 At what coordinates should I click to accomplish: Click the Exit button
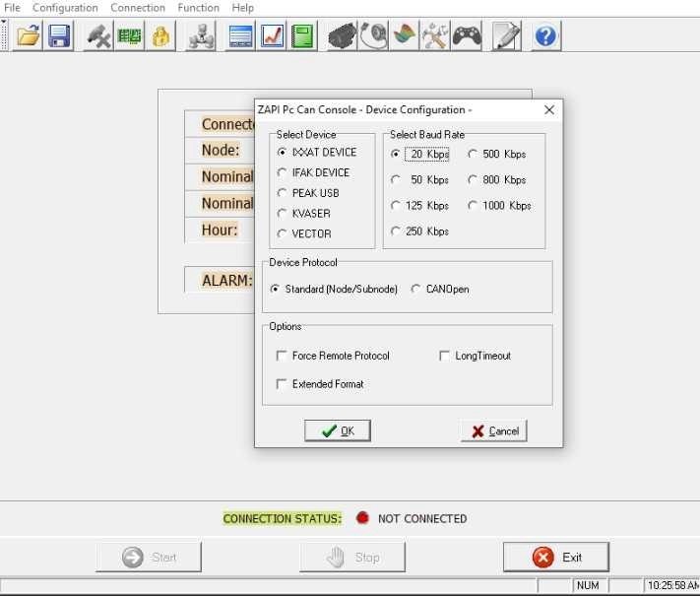[556, 558]
